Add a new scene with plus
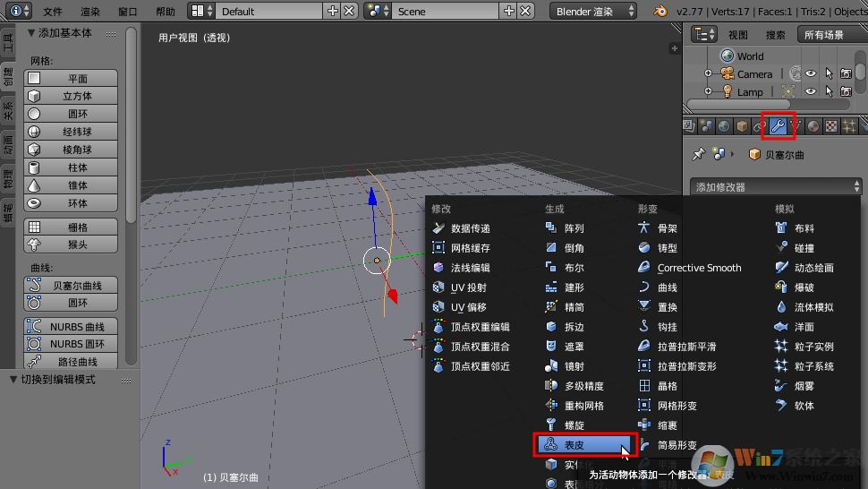This screenshot has width=868, height=489. coord(509,11)
